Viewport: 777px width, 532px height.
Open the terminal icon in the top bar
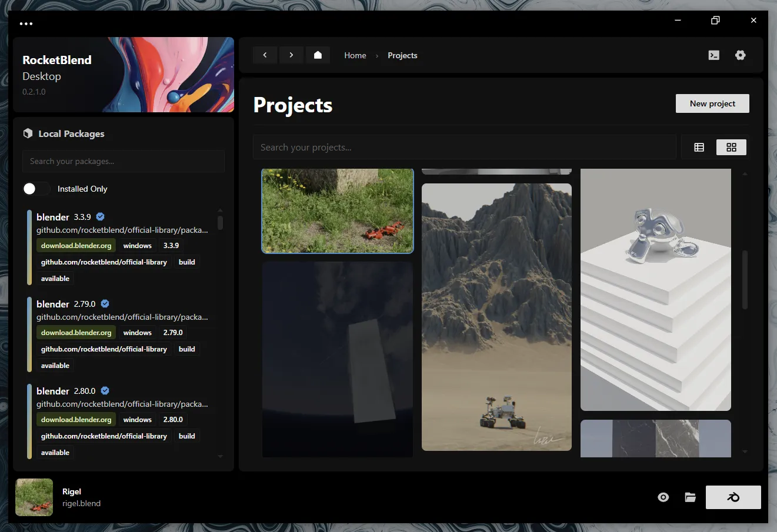(x=713, y=55)
